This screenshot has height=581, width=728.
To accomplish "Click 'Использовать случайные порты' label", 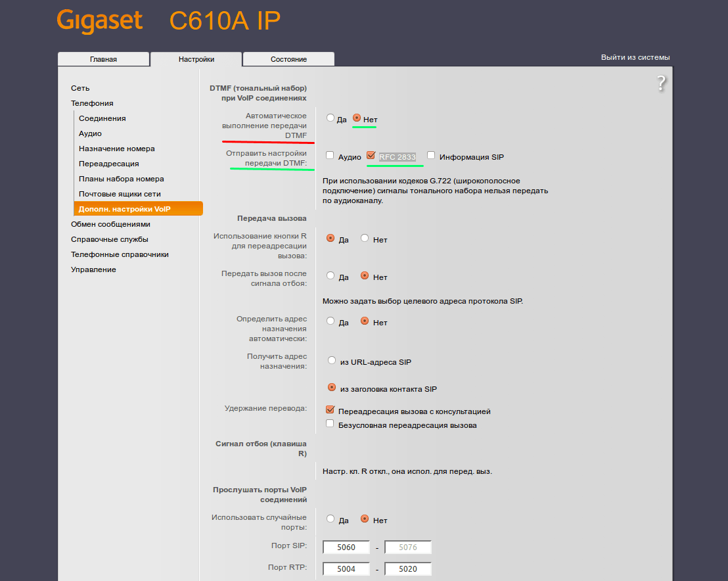I will pyautogui.click(x=259, y=523).
